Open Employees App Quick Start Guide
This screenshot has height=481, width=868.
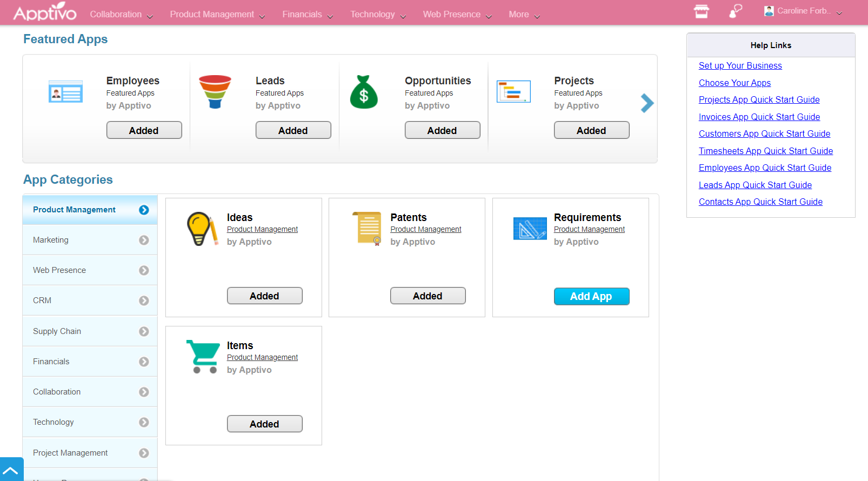pyautogui.click(x=765, y=168)
